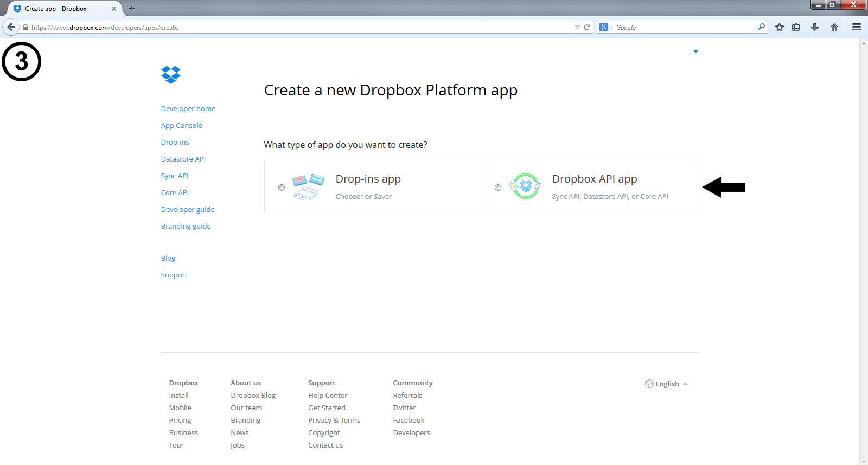Open Branding guide link
The image size is (868, 465).
pyautogui.click(x=186, y=226)
